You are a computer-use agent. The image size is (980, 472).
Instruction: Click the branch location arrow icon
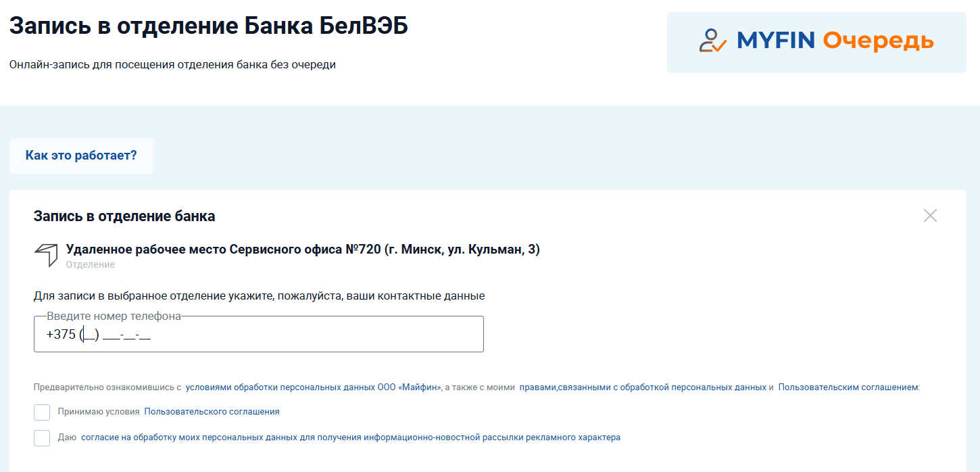(x=45, y=255)
